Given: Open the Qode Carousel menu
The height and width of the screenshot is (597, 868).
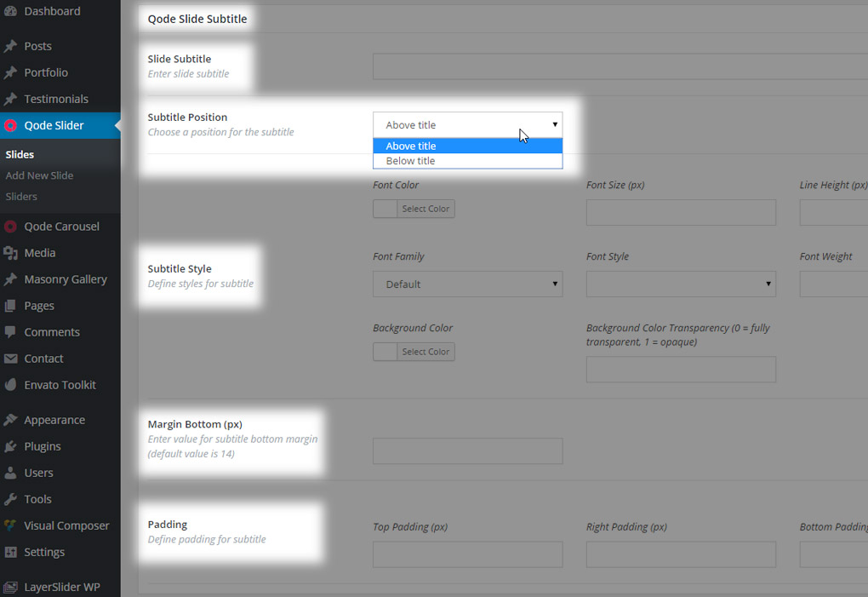Looking at the screenshot, I should point(61,227).
